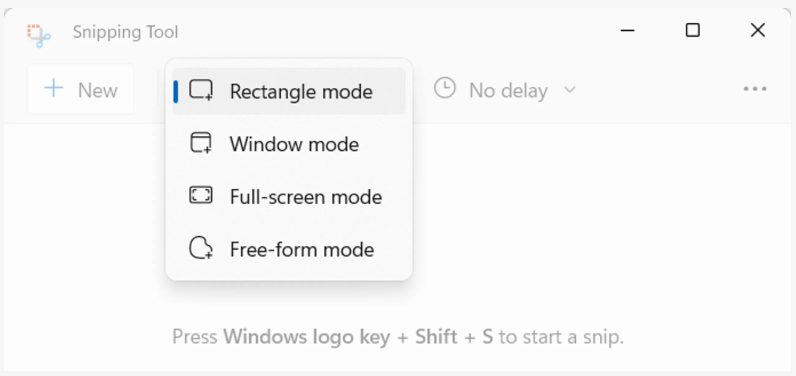Click the Rectangle mode snip icon
This screenshot has width=796, height=376.
coord(201,90)
